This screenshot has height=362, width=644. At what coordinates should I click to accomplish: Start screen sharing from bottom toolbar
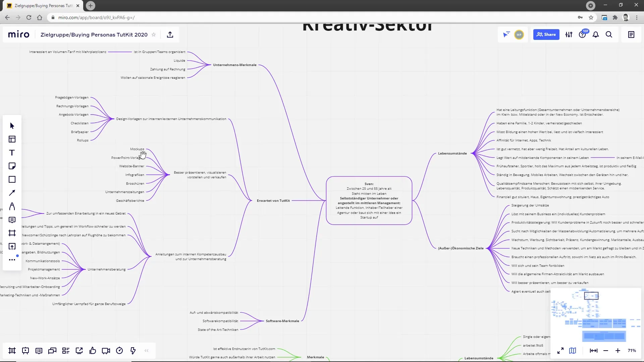79,351
